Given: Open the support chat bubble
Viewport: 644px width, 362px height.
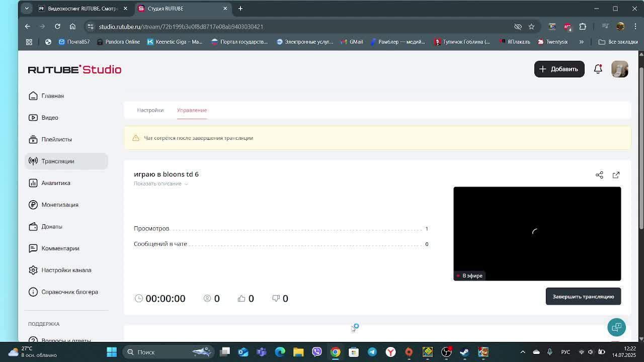Looking at the screenshot, I should click(x=616, y=327).
